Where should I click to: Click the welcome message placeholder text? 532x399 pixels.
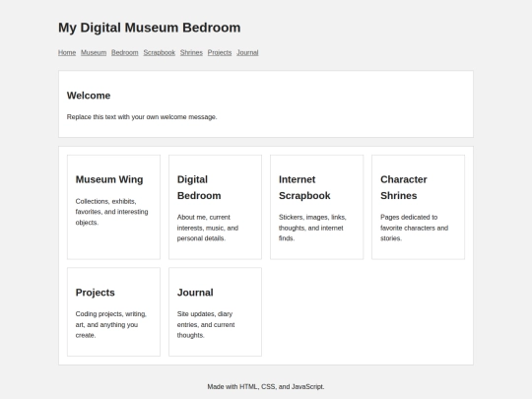point(142,117)
